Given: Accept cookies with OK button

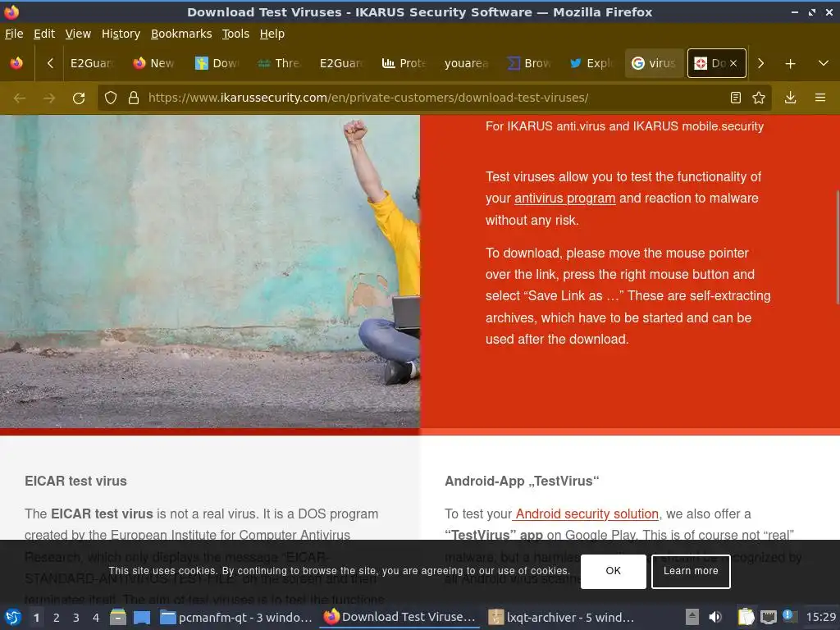Looking at the screenshot, I should (x=614, y=571).
